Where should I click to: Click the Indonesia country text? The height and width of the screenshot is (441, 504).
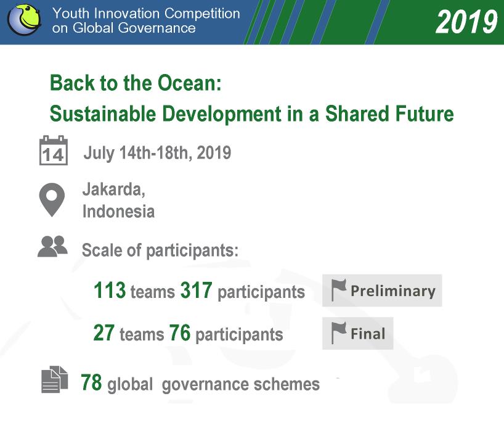click(x=119, y=212)
